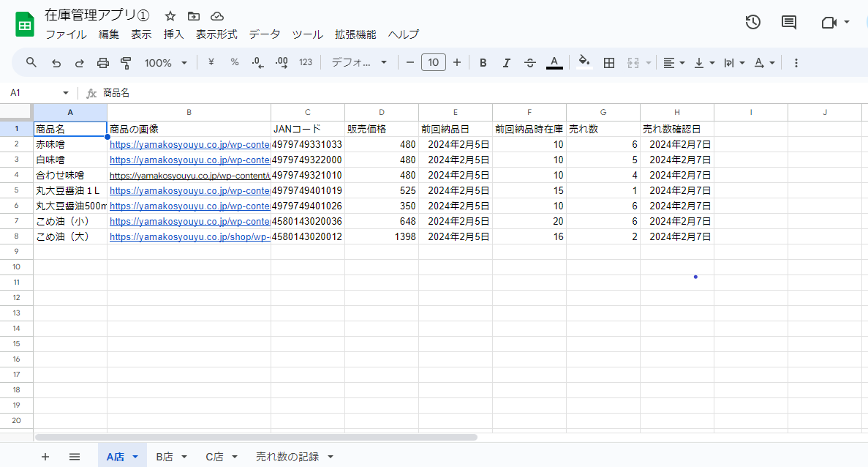Open the 編集 menu
The image size is (868, 467).
[x=108, y=34]
